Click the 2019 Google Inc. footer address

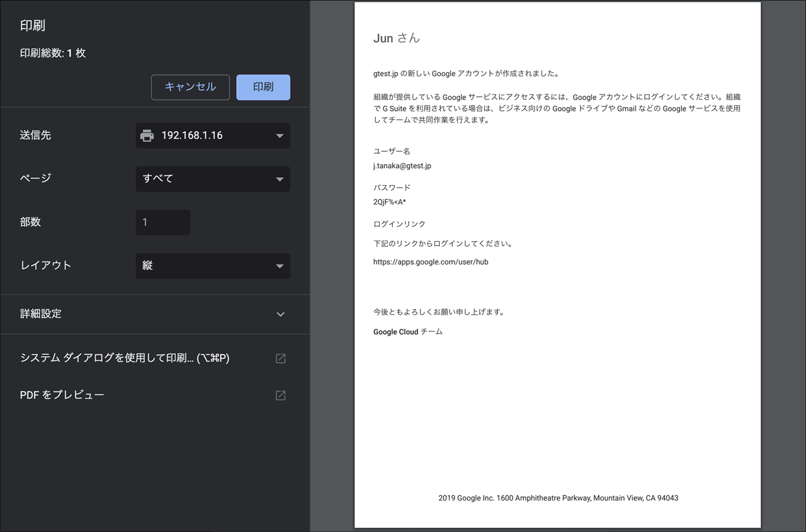(x=559, y=498)
